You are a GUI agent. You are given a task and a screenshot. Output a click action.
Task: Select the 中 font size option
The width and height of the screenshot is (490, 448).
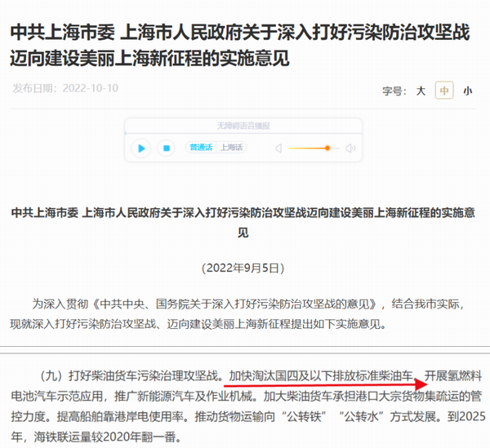pos(444,91)
